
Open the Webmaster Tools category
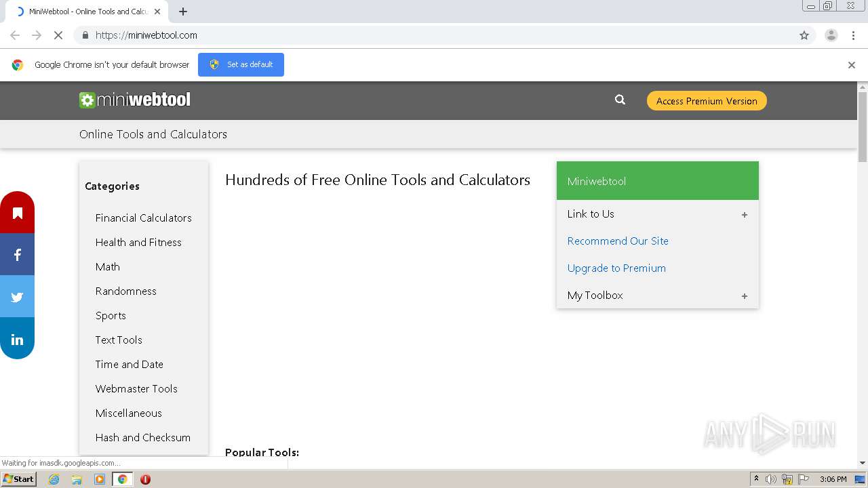pyautogui.click(x=136, y=389)
